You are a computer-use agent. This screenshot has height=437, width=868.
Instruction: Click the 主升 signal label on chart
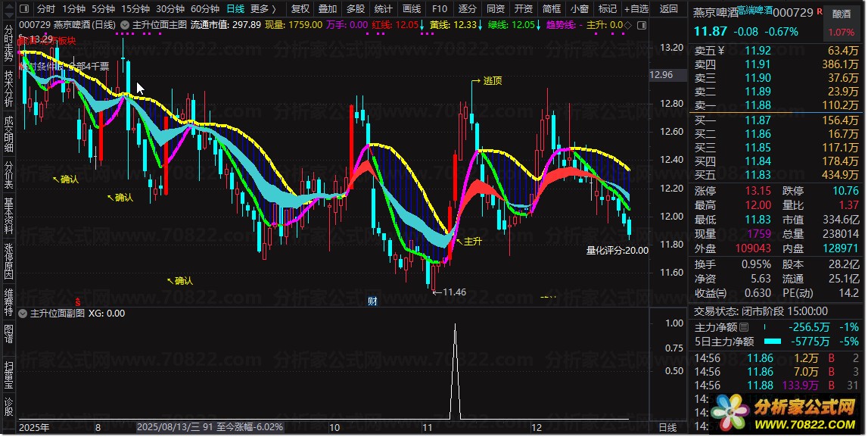coord(473,242)
